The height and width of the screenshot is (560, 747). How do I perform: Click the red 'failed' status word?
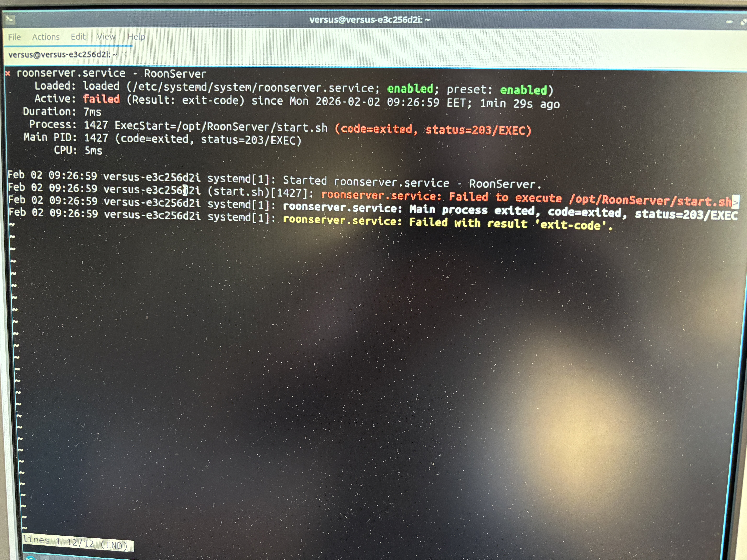101,99
